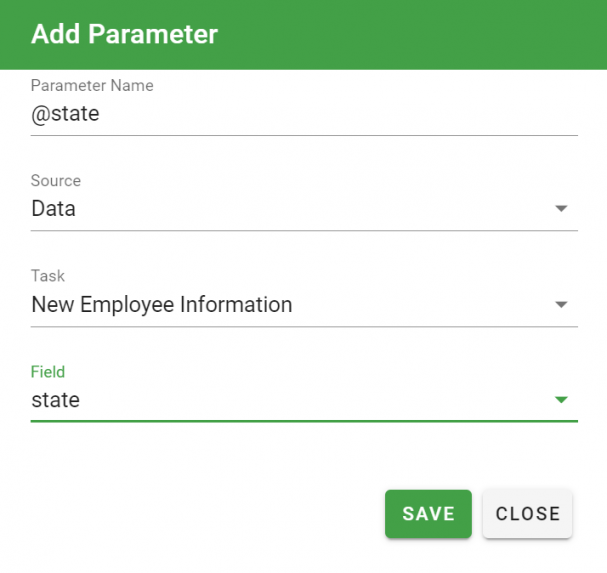The width and height of the screenshot is (607, 573).
Task: Close the Add Parameter dialog
Action: click(527, 514)
